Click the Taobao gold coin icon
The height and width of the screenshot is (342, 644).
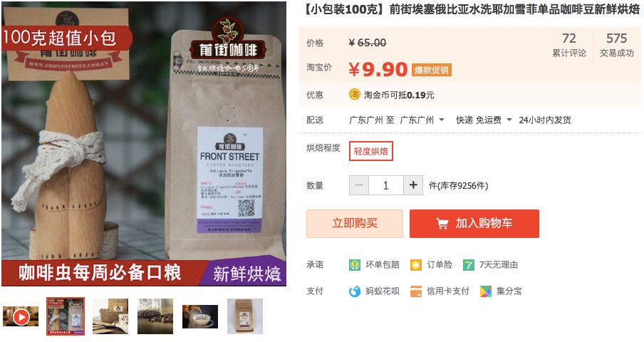click(x=355, y=95)
